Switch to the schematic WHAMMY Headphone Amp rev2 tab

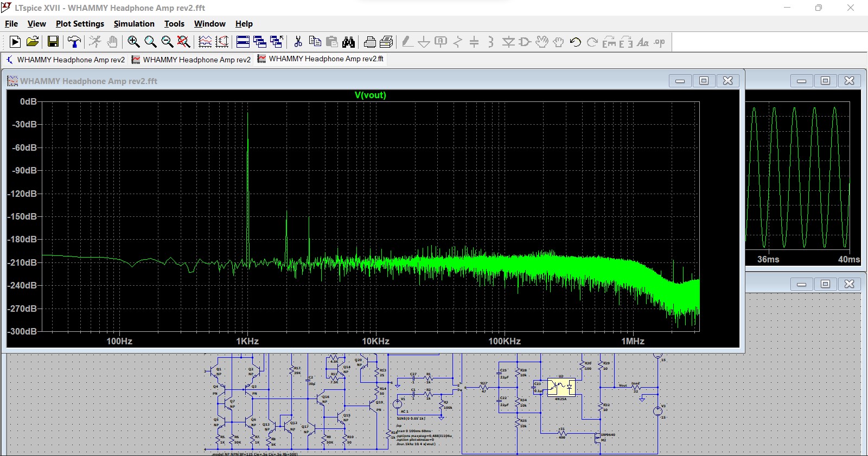point(65,60)
